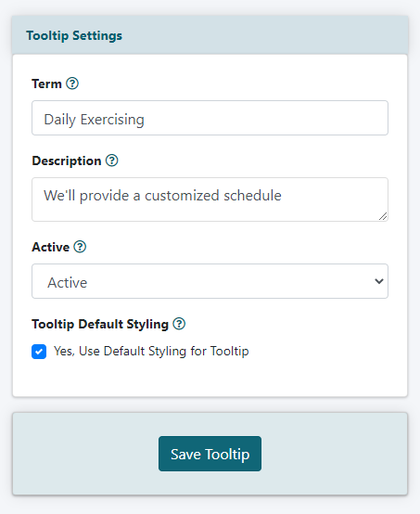
Task: Show help for the Active field
Action: [80, 247]
